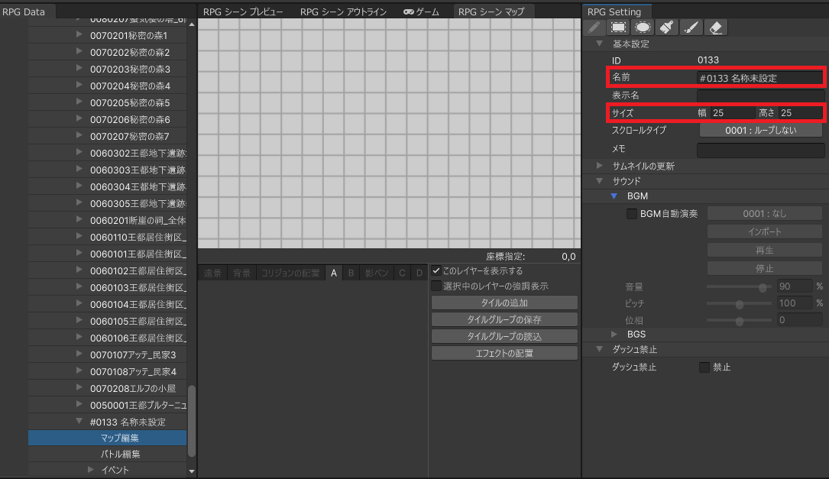Click the 音量 volume slider
Viewport: 829px width, 479px height.
(739, 286)
